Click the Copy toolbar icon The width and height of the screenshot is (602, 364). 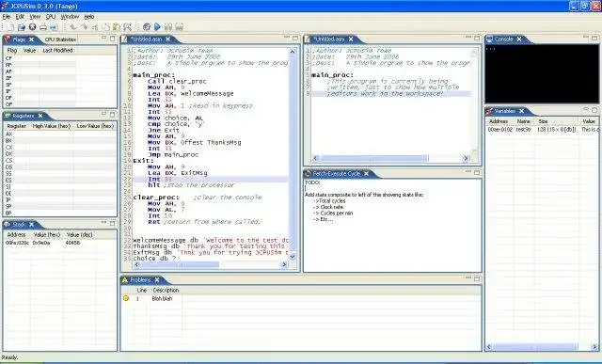point(105,27)
